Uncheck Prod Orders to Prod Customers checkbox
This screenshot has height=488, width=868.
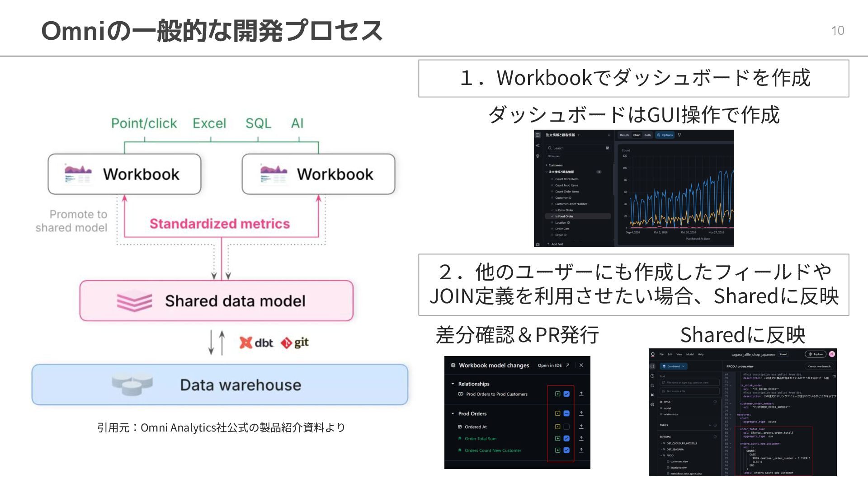click(x=566, y=394)
